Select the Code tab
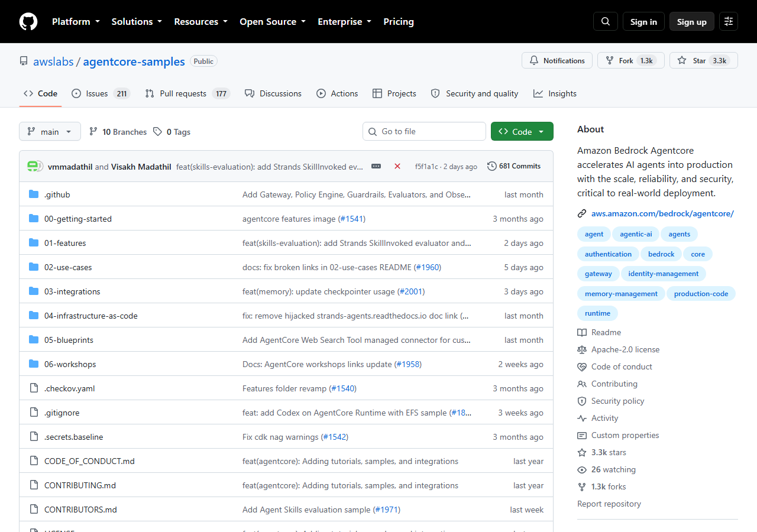Viewport: 757px width, 532px height. (40, 93)
